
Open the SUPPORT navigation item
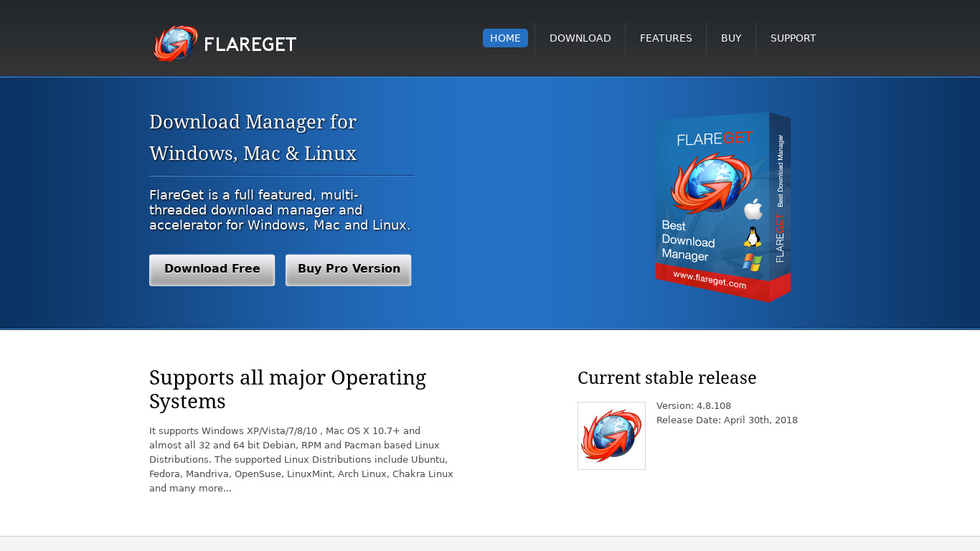[793, 38]
